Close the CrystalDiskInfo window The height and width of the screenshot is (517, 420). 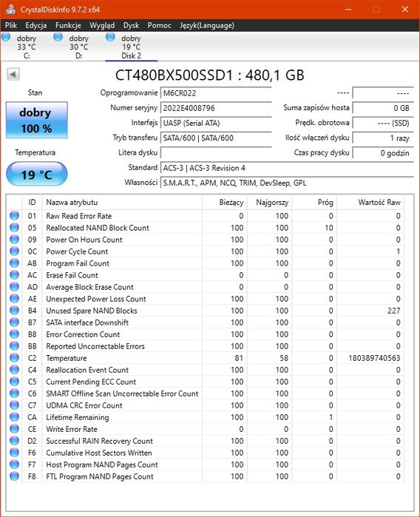point(404,9)
